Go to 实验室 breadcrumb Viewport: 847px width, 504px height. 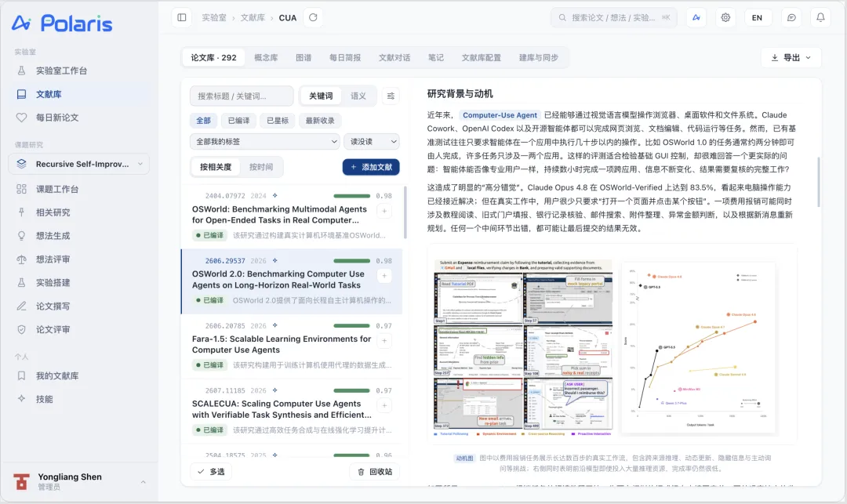click(214, 18)
